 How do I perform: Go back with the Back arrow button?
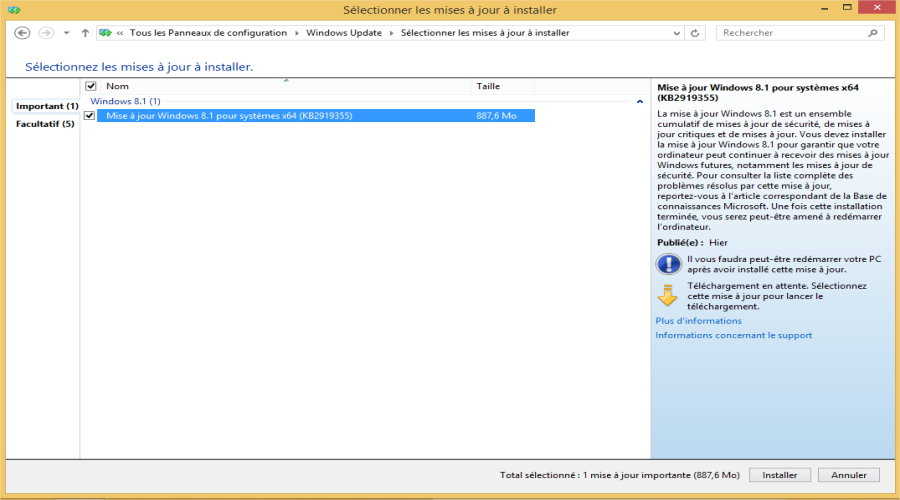click(22, 33)
